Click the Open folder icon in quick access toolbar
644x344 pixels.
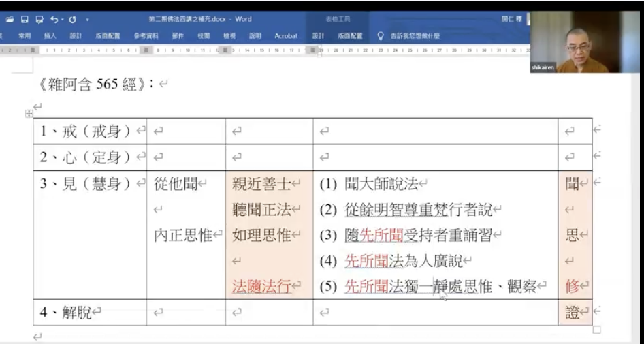click(10, 20)
